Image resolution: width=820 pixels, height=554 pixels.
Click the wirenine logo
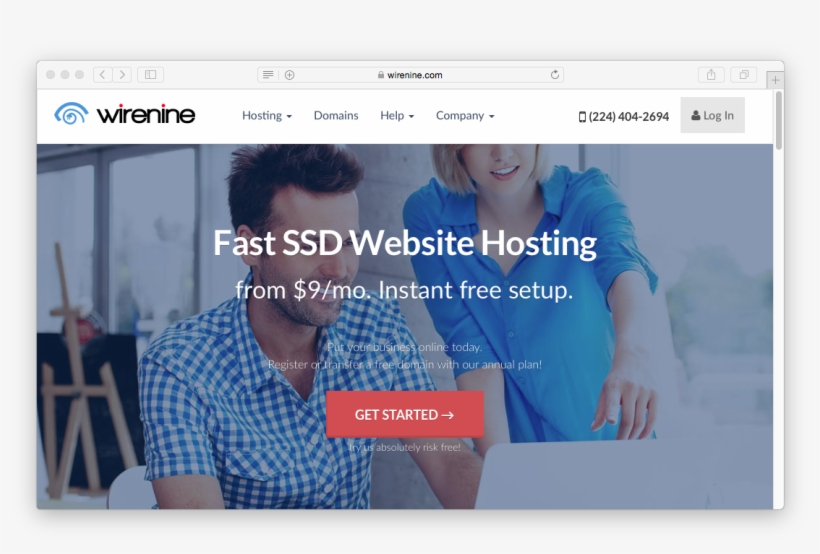coord(125,114)
